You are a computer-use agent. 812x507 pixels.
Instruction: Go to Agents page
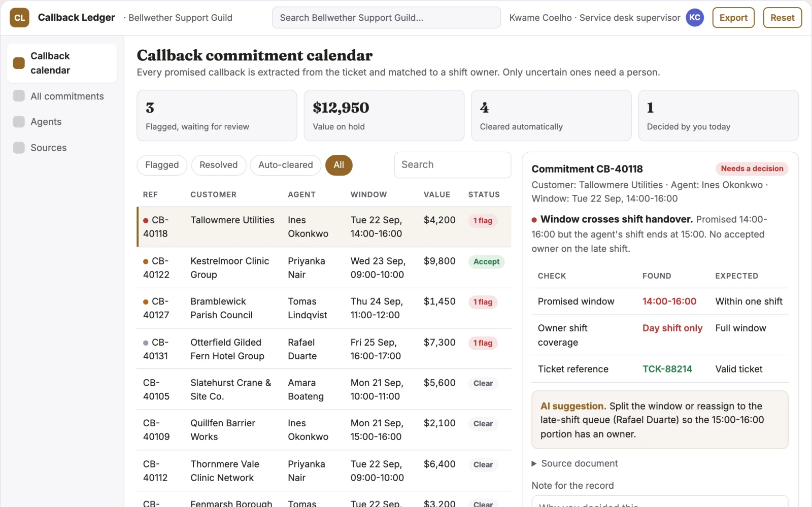(62, 122)
